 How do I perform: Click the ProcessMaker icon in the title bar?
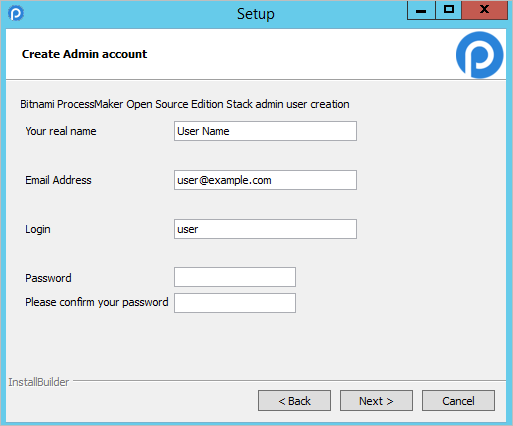(16, 13)
